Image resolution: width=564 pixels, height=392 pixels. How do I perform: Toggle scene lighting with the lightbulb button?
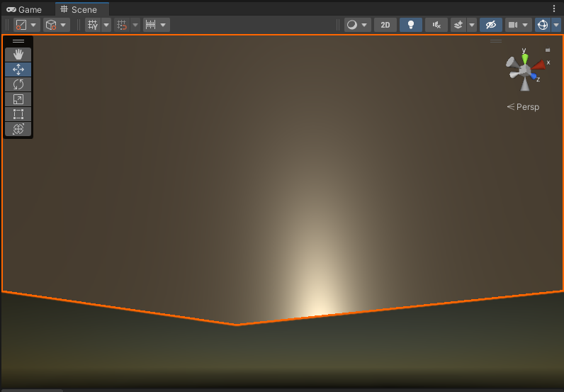[410, 25]
